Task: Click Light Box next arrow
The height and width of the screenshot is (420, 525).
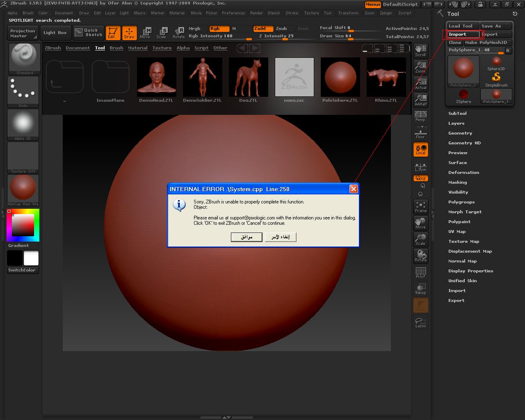Action: [255, 48]
